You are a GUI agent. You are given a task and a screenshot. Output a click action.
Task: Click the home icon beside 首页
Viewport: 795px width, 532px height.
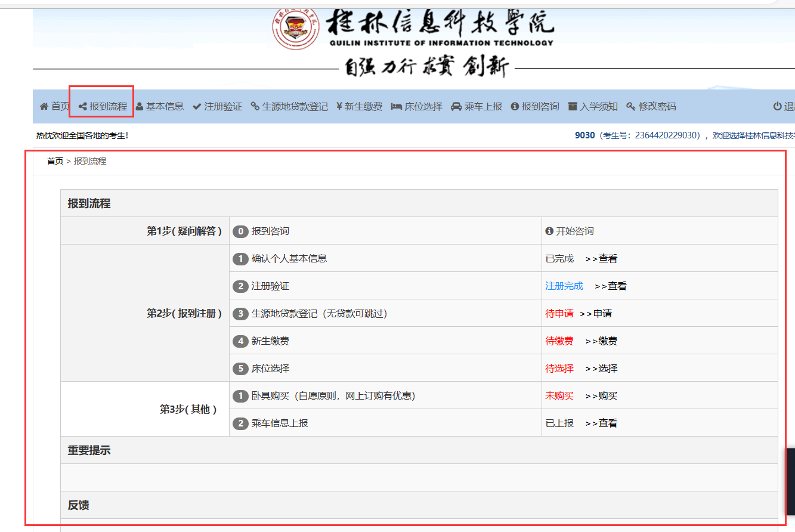[44, 107]
